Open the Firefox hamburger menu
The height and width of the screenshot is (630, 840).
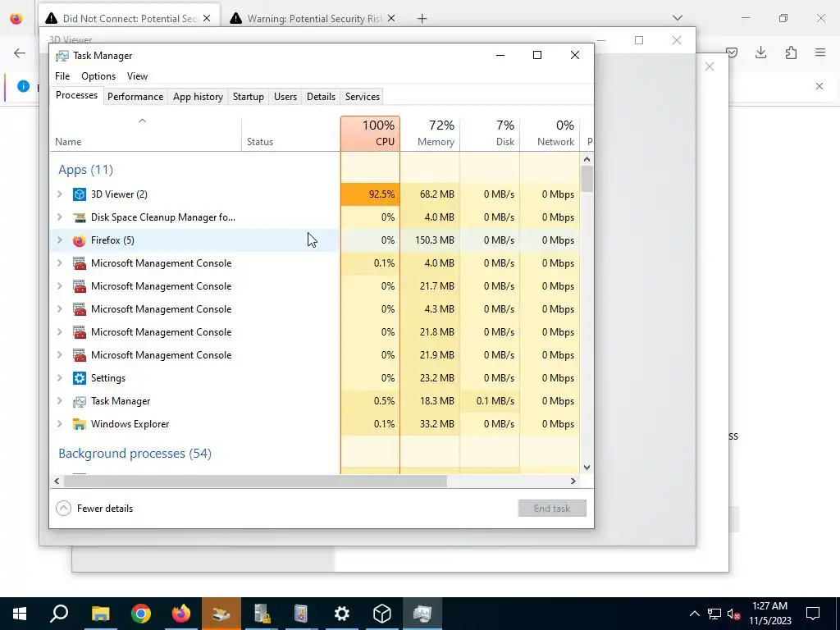[x=820, y=52]
